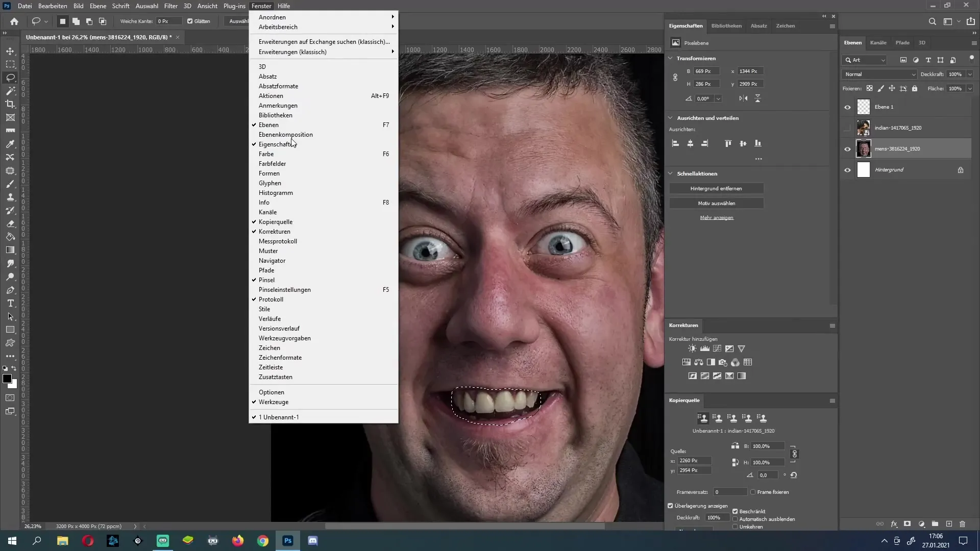Screen dimensions: 980x551
Task: Select the Clone Stamp tool
Action: click(x=10, y=198)
